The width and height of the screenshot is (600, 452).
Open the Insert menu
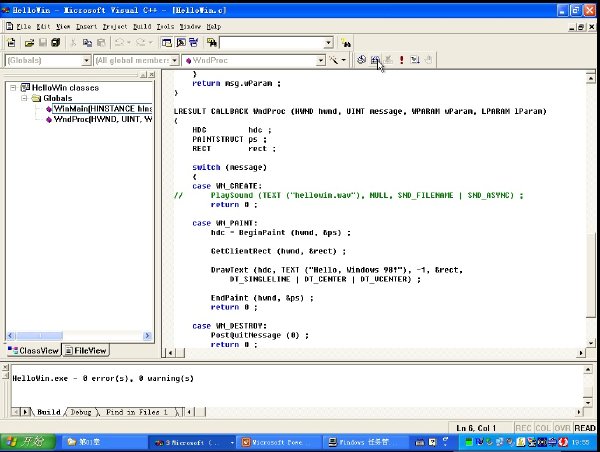86,26
